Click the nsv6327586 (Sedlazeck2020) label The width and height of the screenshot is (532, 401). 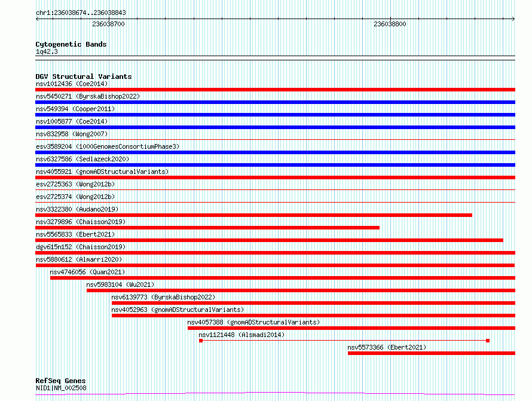tap(82, 159)
